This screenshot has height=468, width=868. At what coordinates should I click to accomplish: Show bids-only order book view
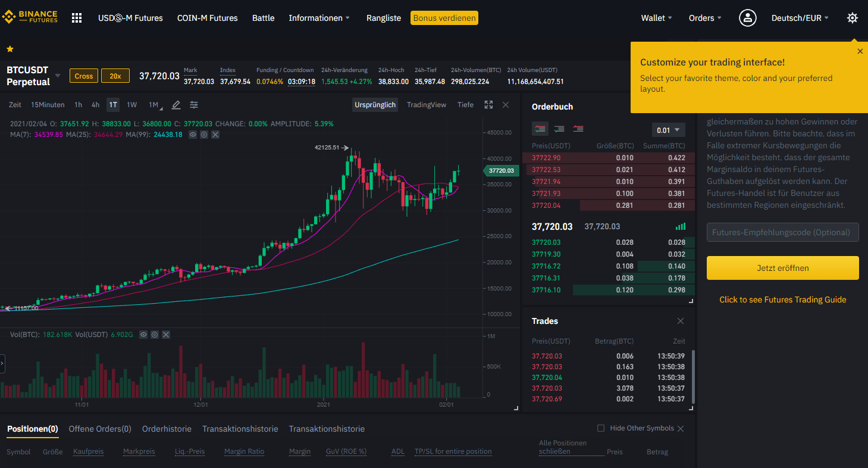(559, 129)
